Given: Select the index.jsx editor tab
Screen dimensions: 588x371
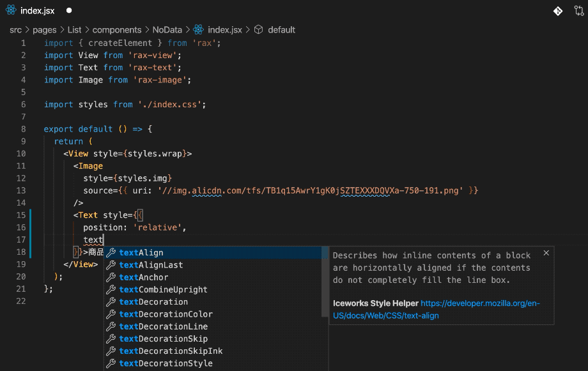Looking at the screenshot, I should pos(38,10).
